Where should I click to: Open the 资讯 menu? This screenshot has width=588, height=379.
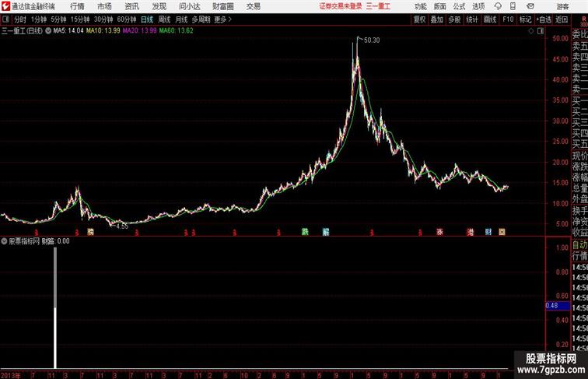[131, 6]
